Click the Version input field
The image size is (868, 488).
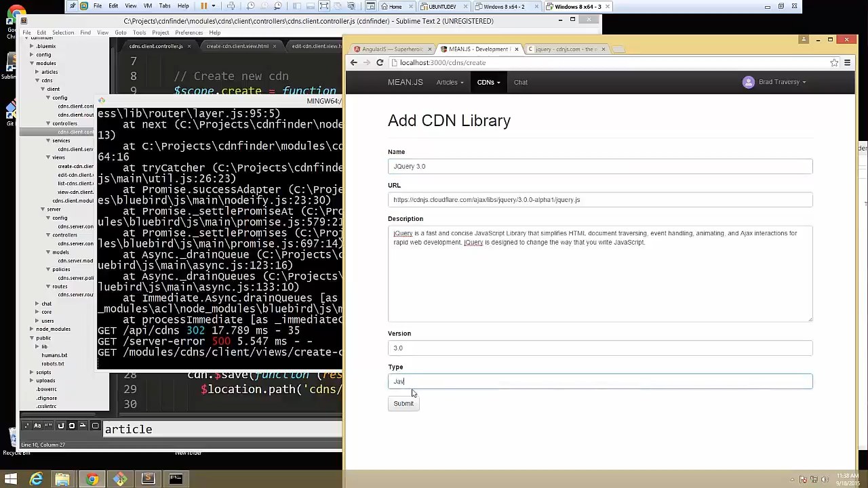600,348
